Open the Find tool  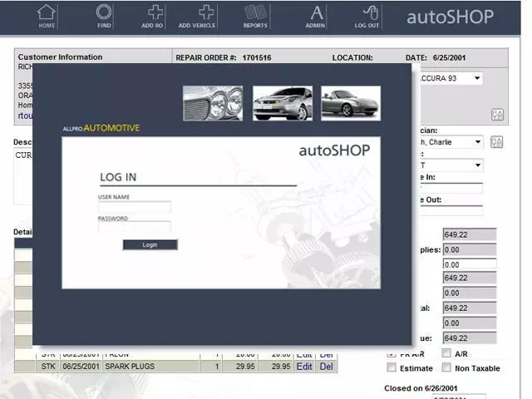[x=104, y=17]
